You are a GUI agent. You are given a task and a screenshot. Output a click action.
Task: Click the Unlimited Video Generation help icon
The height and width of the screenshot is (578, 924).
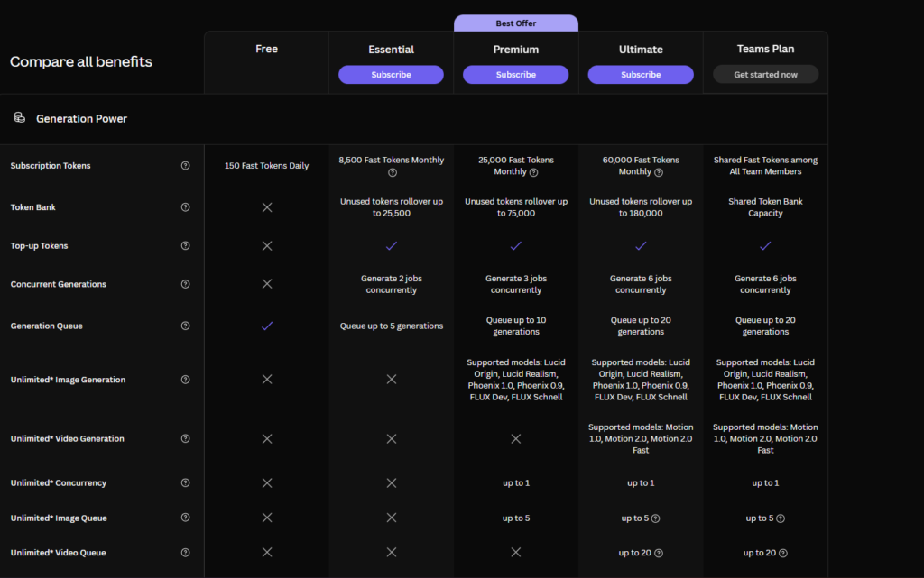185,438
